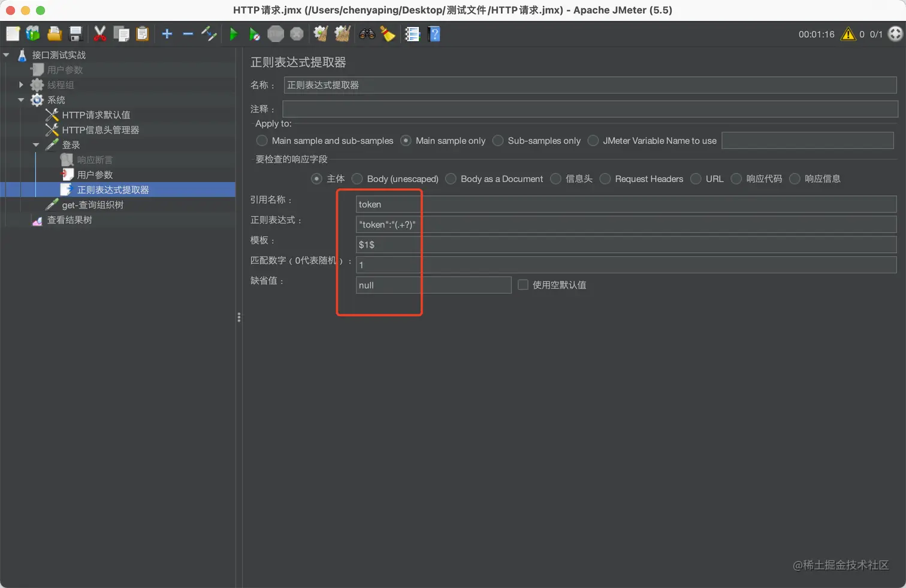Toggle 使用空默认值 checkbox

523,285
